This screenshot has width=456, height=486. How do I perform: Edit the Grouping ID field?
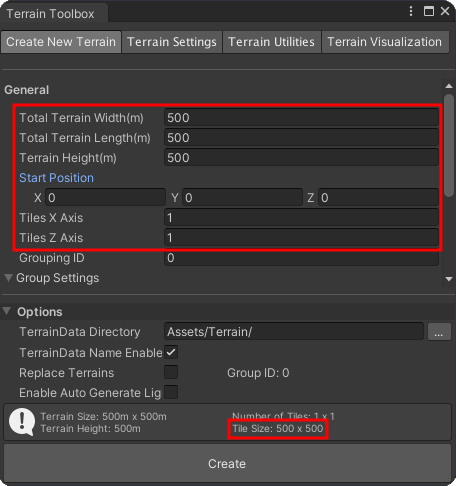301,258
